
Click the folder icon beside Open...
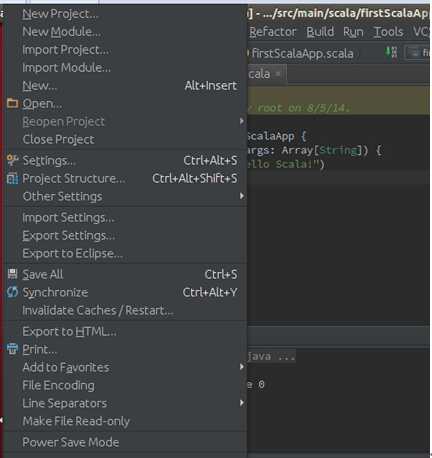[x=12, y=103]
